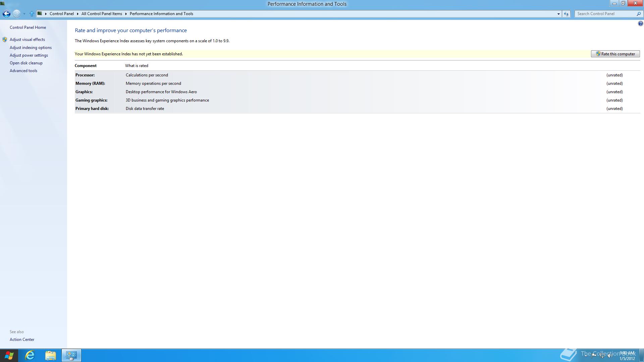The height and width of the screenshot is (362, 644).
Task: Click the Forward navigation arrow
Action: 16,14
